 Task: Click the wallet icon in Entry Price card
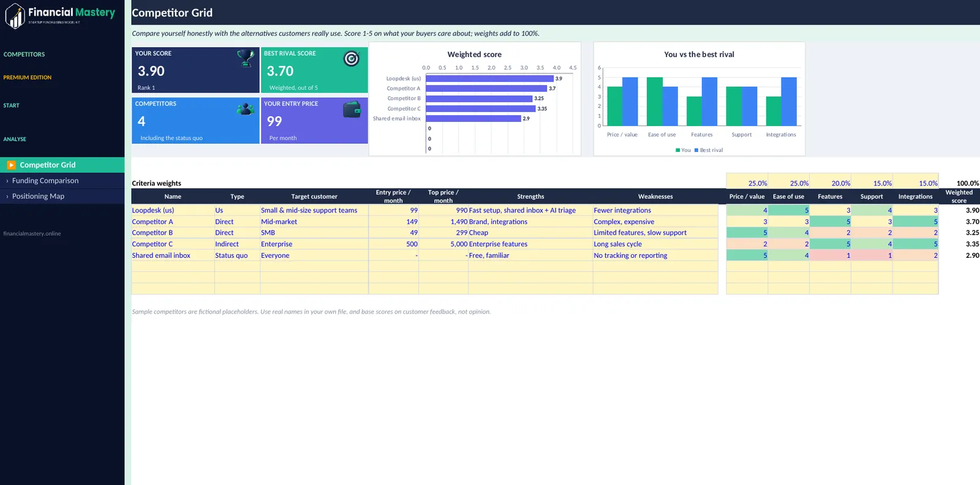(x=352, y=109)
